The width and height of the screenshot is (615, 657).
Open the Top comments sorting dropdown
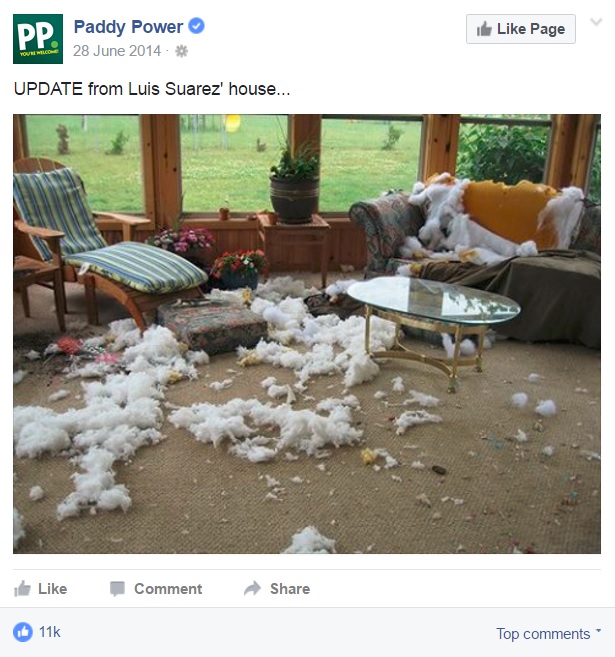(548, 634)
